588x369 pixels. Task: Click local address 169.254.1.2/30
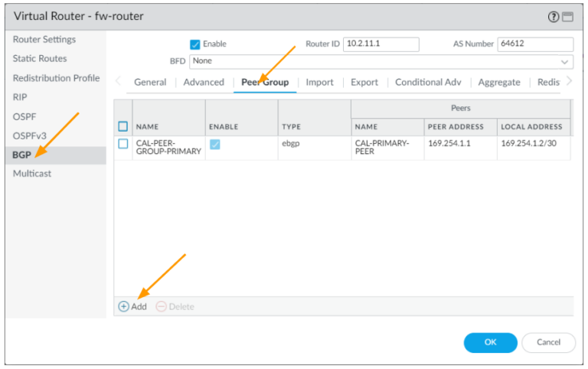pos(529,143)
